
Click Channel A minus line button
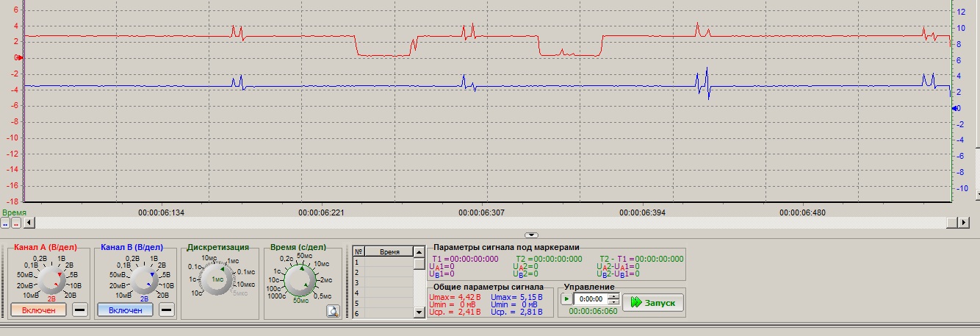pyautogui.click(x=80, y=310)
